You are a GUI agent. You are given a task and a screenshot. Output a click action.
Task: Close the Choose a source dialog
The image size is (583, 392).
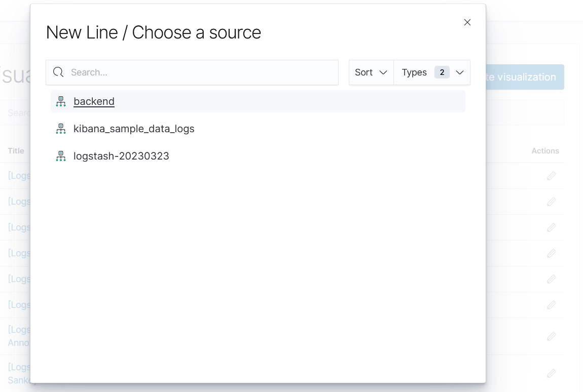(467, 22)
